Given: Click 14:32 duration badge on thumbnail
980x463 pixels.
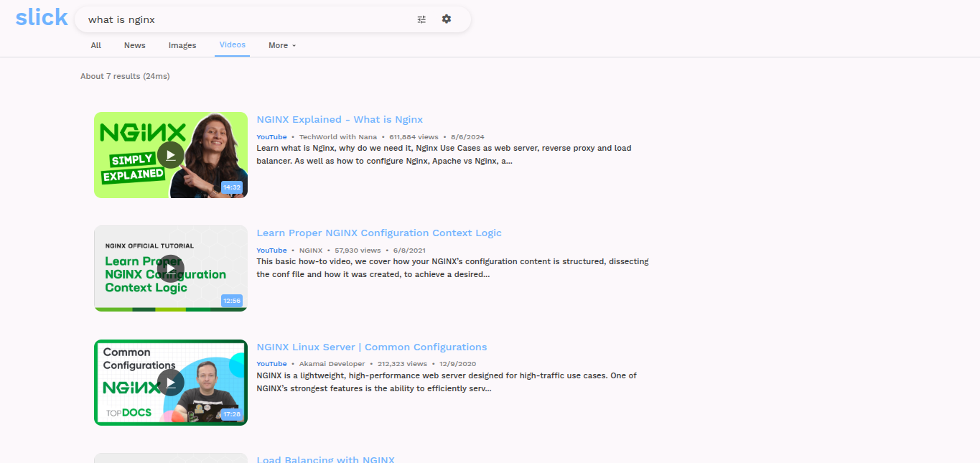Looking at the screenshot, I should click(232, 187).
